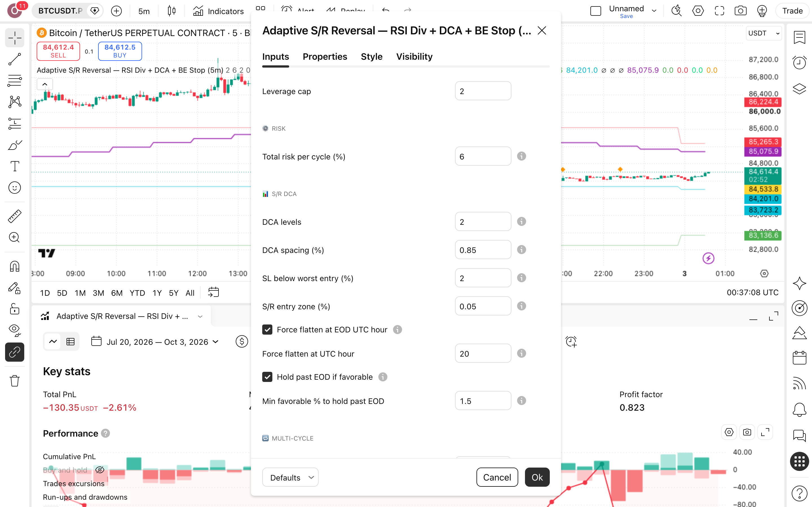This screenshot has width=812, height=507.
Task: Click the DCA spacing (%) input field
Action: (483, 250)
